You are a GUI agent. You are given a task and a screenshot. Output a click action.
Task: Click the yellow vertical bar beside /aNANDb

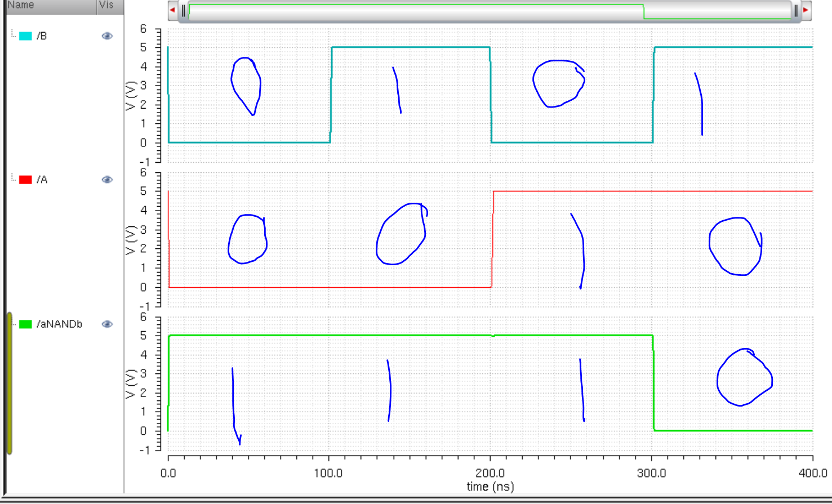(9, 383)
